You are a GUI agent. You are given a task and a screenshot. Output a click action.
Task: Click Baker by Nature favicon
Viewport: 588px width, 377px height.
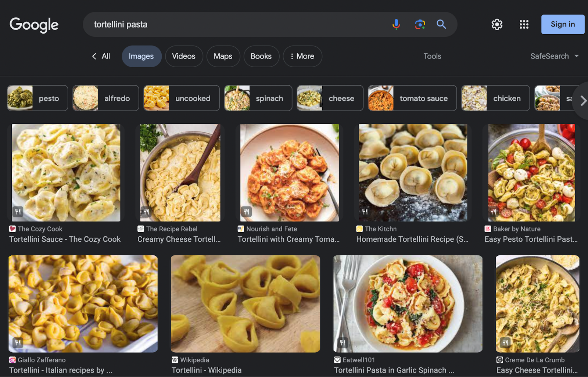coord(488,229)
